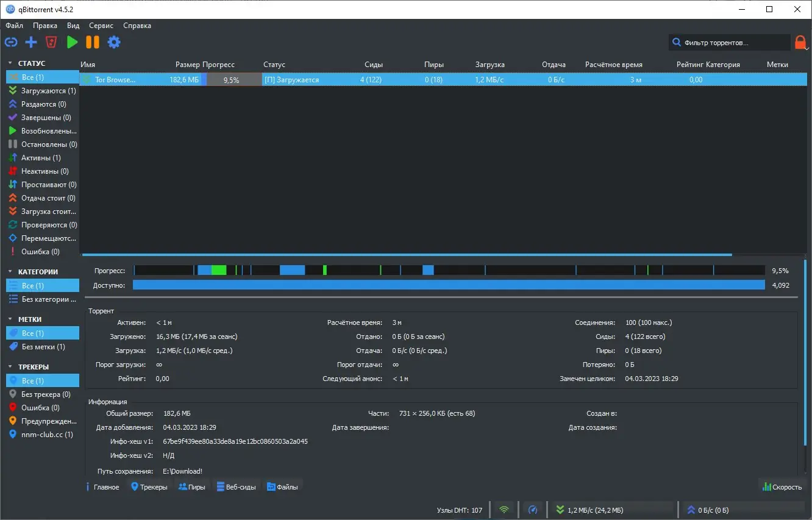Select the Раздаются (0) status filter

pos(43,104)
